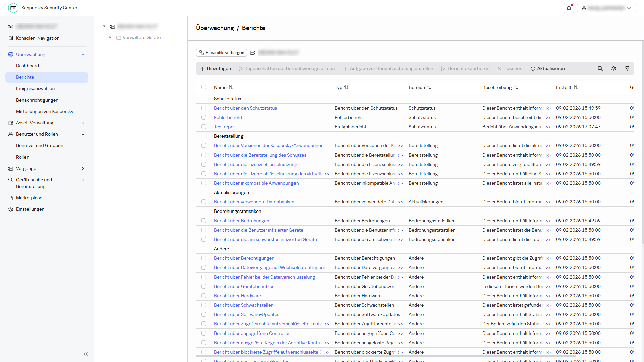Click Hierarchie verbergen button
The image size is (644, 362).
(221, 53)
